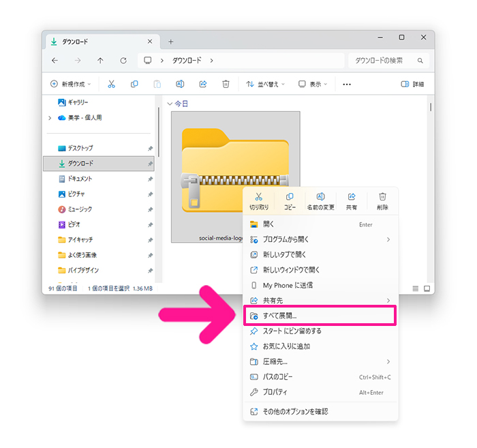Open the 表示 view dropdown
Viewport: 477px width, 448px height.
coord(313,84)
